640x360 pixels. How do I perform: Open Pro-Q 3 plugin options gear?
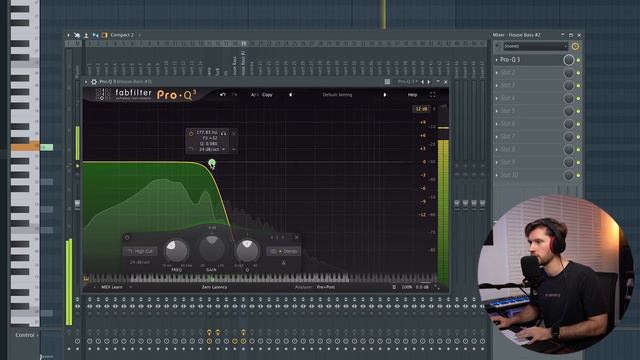94,82
